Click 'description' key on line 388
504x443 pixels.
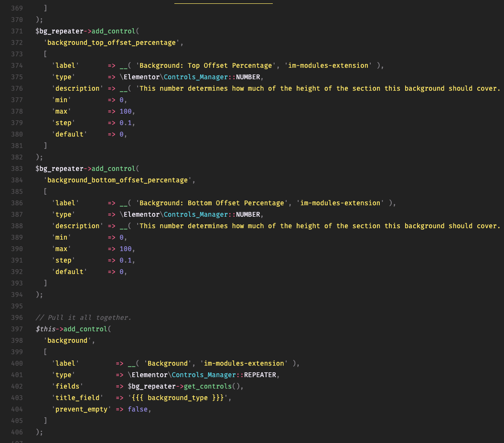[x=77, y=226]
